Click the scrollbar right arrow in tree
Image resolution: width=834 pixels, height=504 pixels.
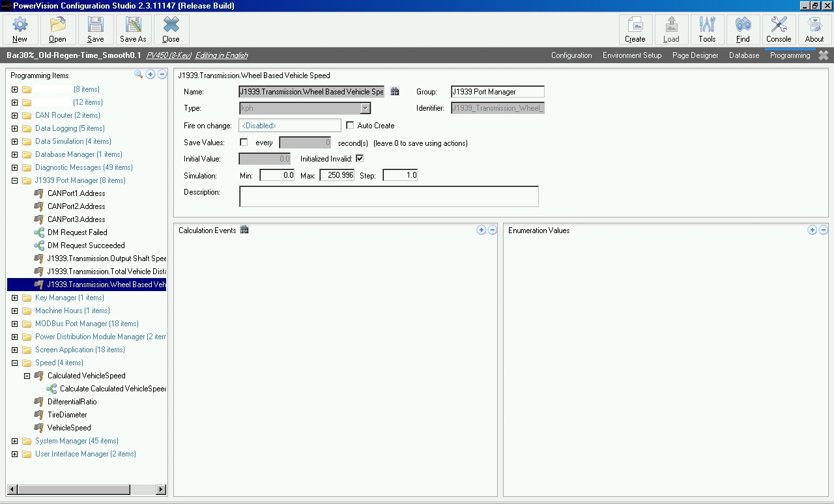point(161,489)
